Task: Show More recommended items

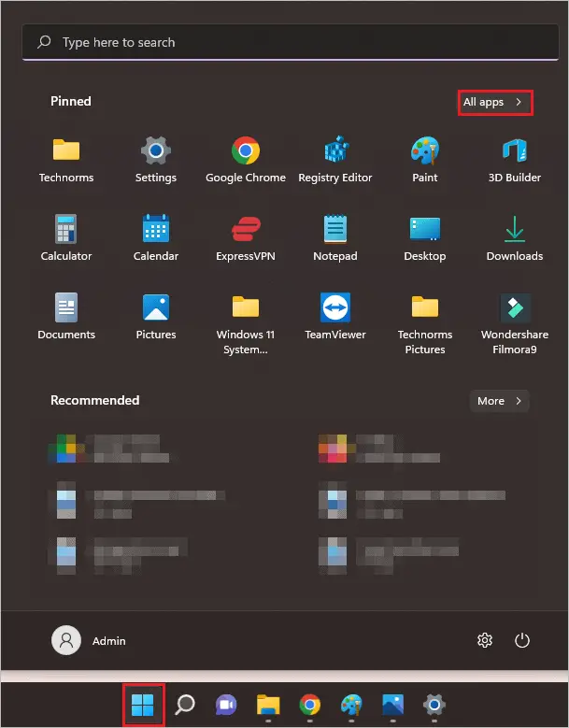Action: (499, 401)
